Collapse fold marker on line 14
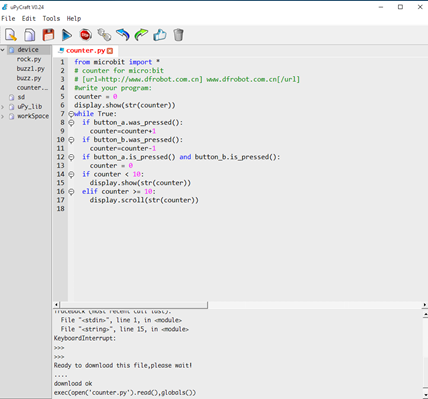The height and width of the screenshot is (399, 428). tap(71, 174)
